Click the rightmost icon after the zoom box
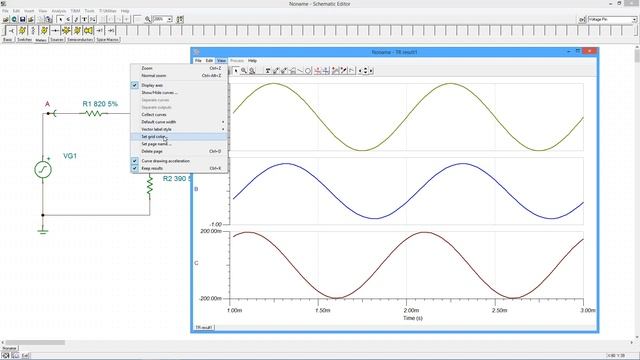The width and height of the screenshot is (640, 360). click(180, 19)
